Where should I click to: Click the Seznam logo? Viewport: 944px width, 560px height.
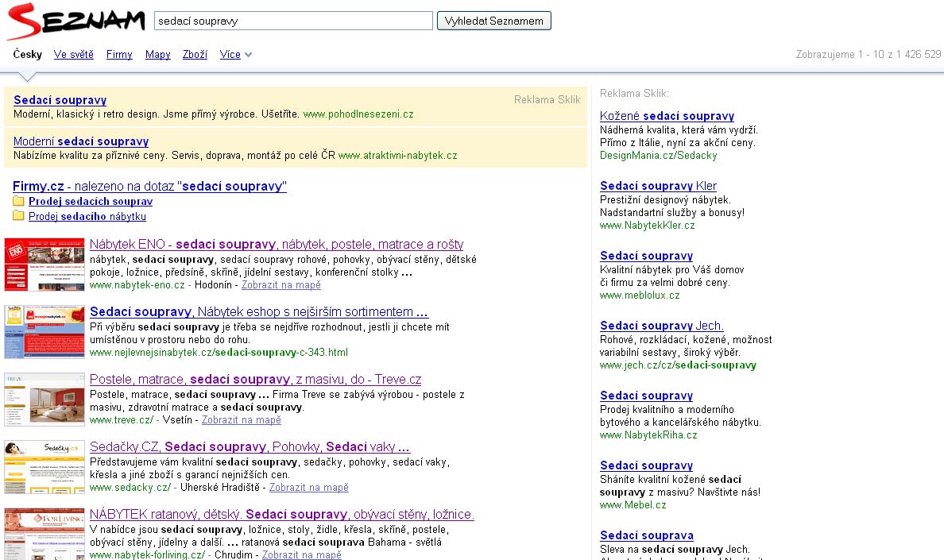click(x=75, y=21)
